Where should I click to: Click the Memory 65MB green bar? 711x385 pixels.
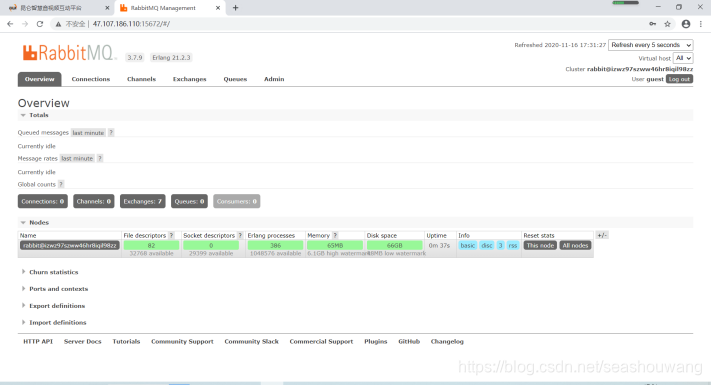tap(335, 245)
